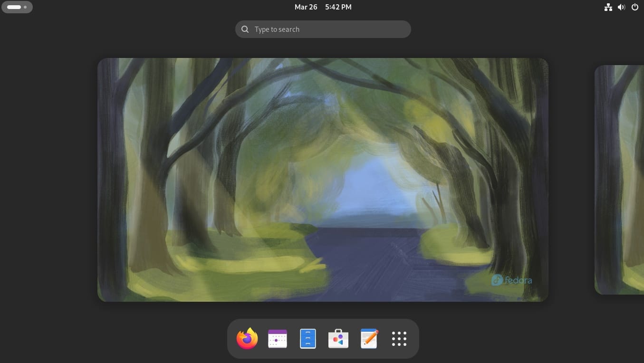Screen dimensions: 644x363
Task: Open Firefox from the dash
Action: [x=247, y=338]
